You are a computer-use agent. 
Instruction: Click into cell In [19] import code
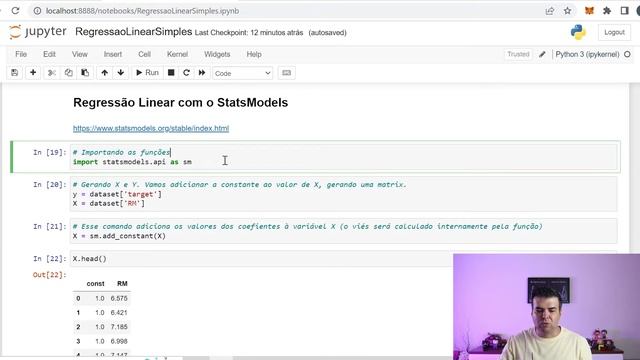343,157
